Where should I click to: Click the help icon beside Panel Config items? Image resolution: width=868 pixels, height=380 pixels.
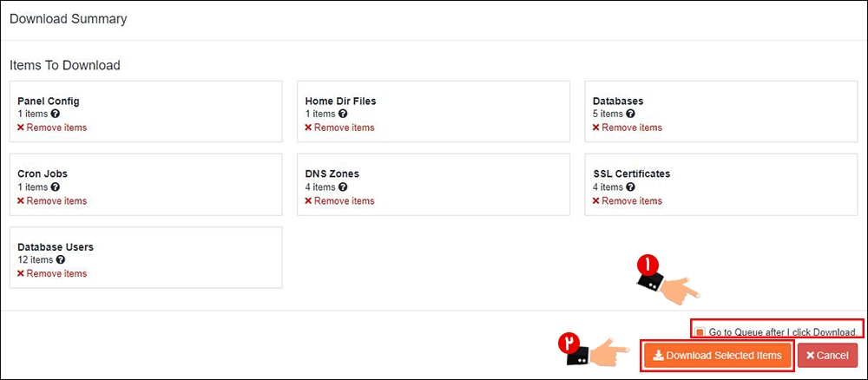click(56, 114)
